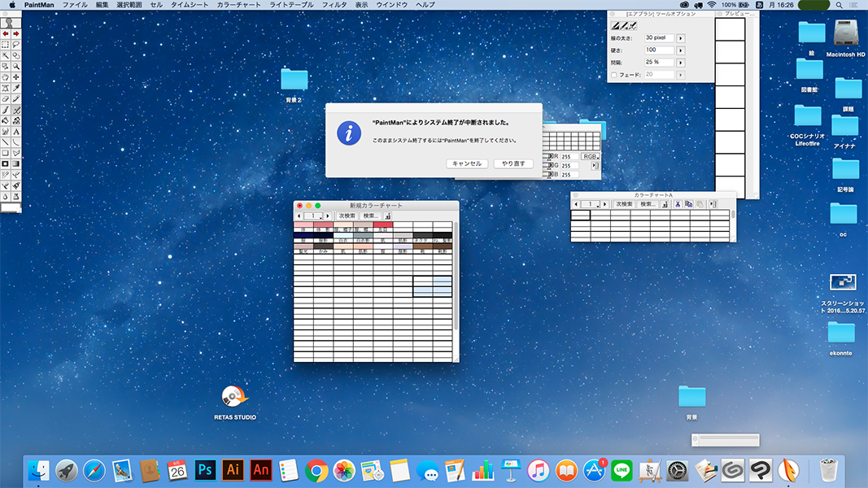Choose the hand pan tool
868x488 pixels.
click(6, 76)
